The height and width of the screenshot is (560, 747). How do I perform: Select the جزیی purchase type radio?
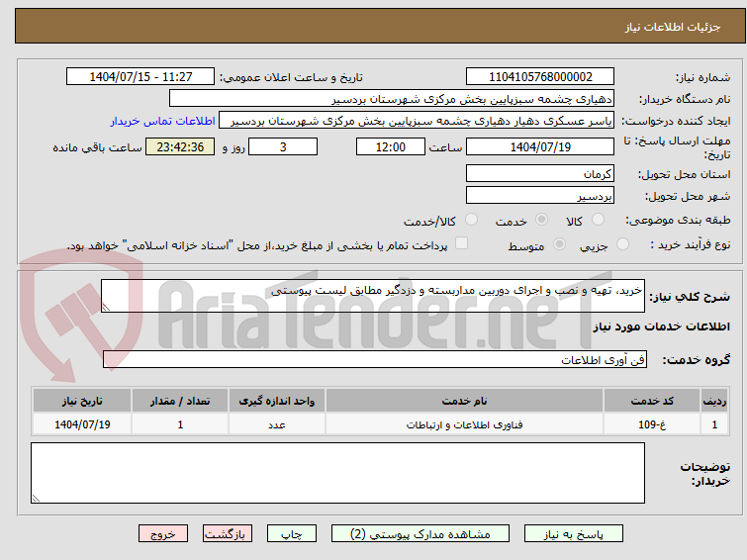[x=622, y=244]
